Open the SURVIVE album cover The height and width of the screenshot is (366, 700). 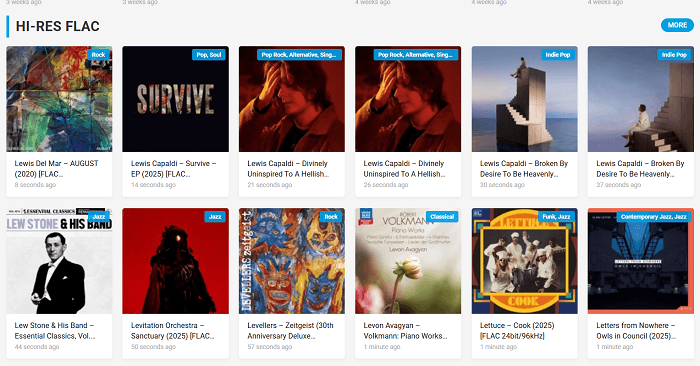coord(175,99)
